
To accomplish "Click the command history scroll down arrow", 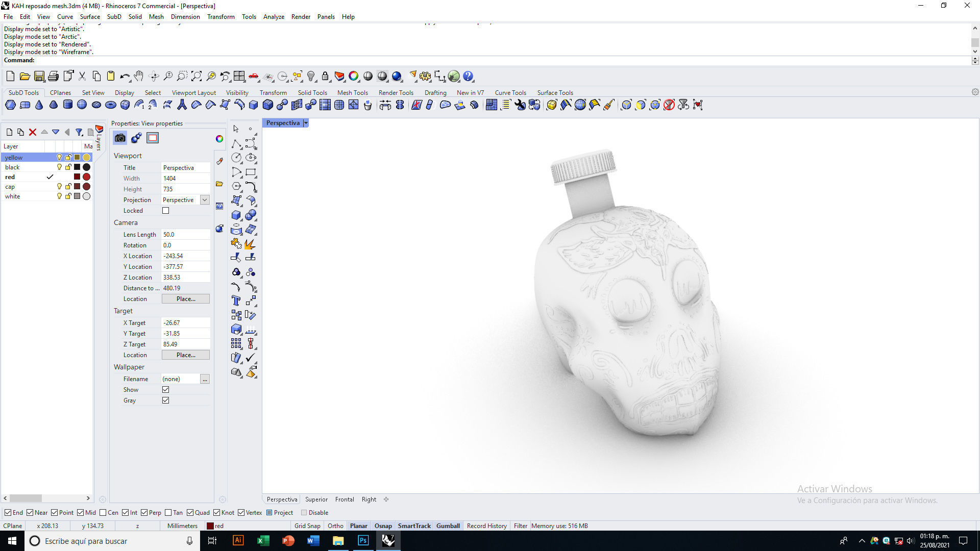I will [975, 51].
